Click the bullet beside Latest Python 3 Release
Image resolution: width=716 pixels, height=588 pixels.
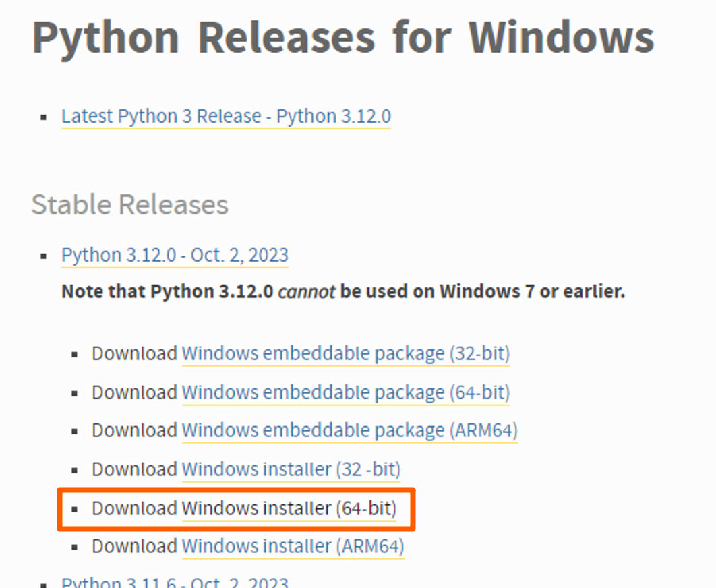pyautogui.click(x=42, y=116)
